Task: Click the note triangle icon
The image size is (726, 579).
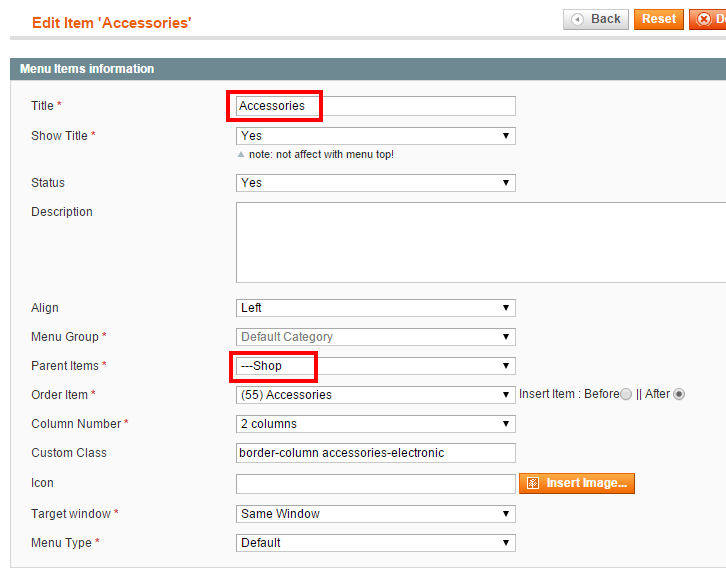Action: (x=241, y=155)
